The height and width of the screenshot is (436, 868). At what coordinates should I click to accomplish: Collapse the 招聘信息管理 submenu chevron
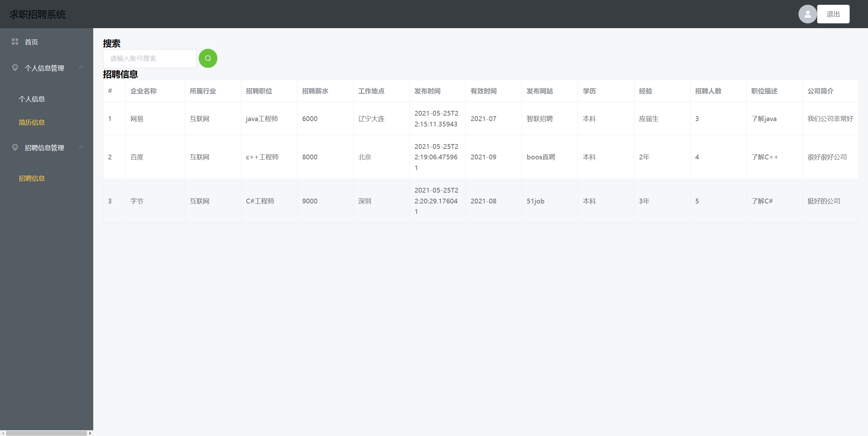81,147
